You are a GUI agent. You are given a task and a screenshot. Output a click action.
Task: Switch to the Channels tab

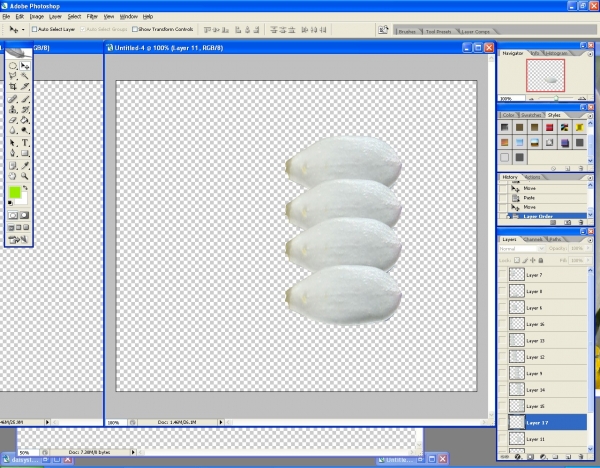click(533, 240)
